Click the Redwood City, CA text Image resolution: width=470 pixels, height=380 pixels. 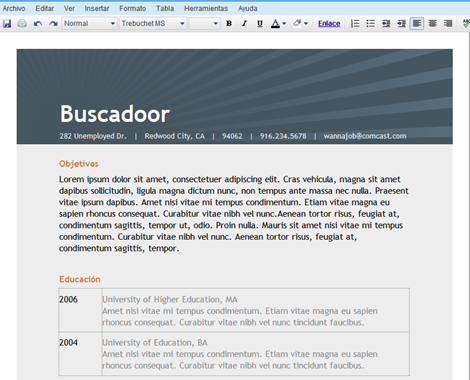[x=174, y=136]
